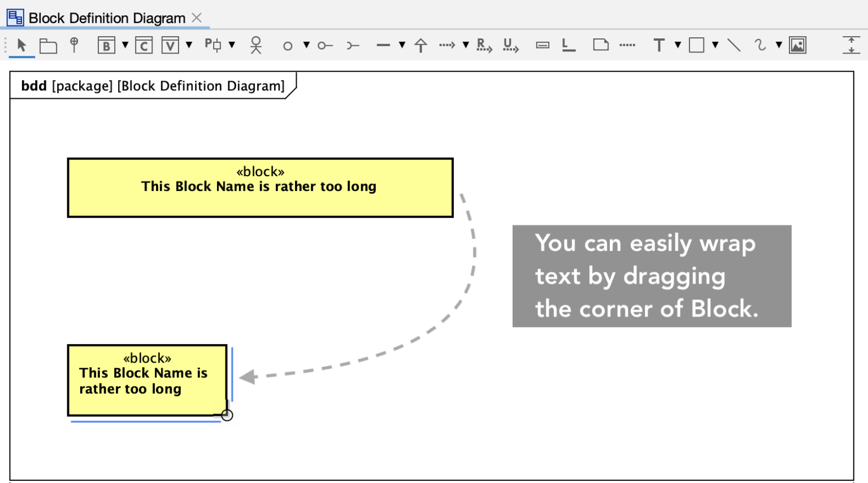
Task: Select the Note creation tool
Action: click(600, 45)
